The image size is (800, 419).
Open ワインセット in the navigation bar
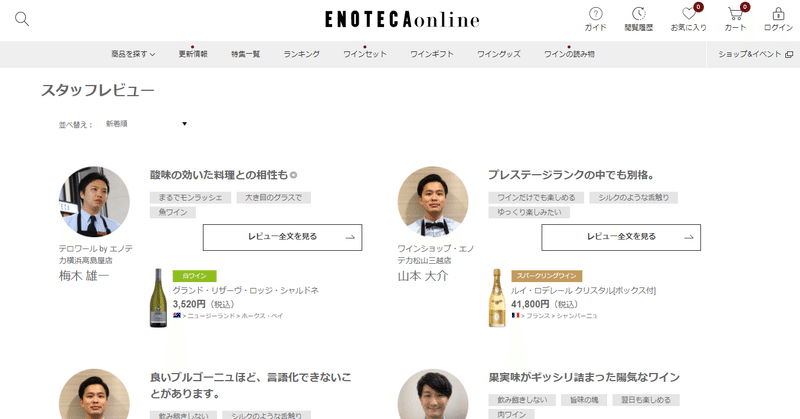click(365, 54)
